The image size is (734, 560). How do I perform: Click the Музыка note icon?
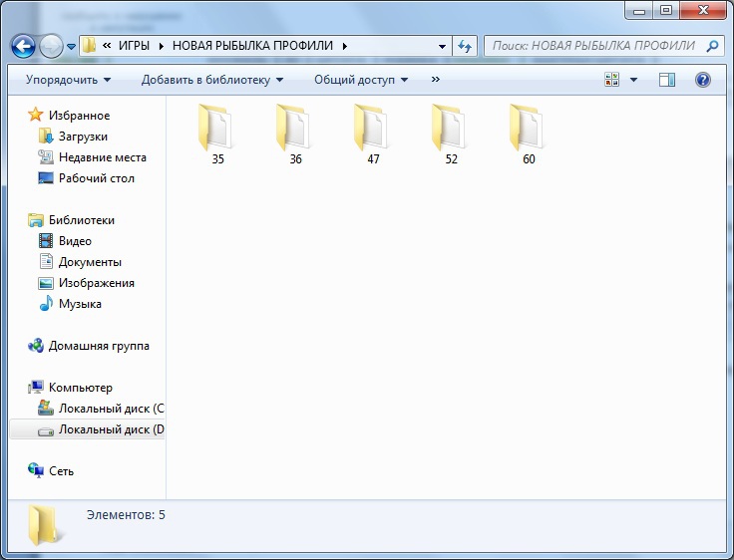point(46,304)
